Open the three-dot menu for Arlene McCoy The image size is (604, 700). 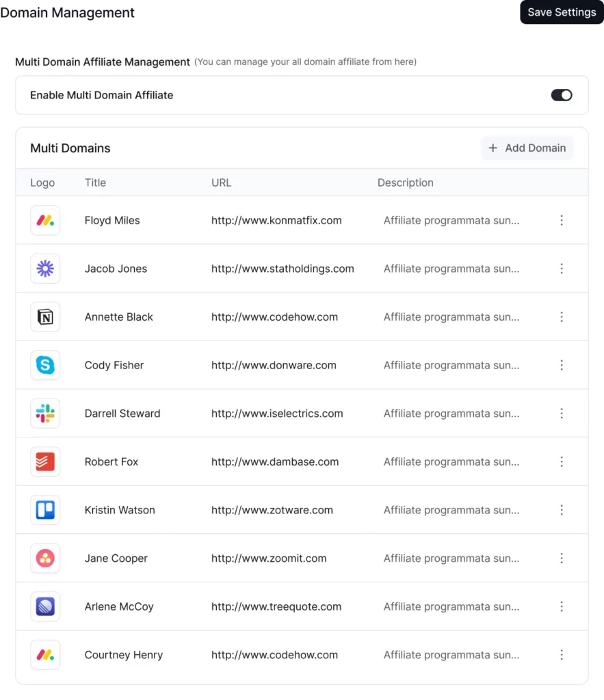tap(562, 606)
